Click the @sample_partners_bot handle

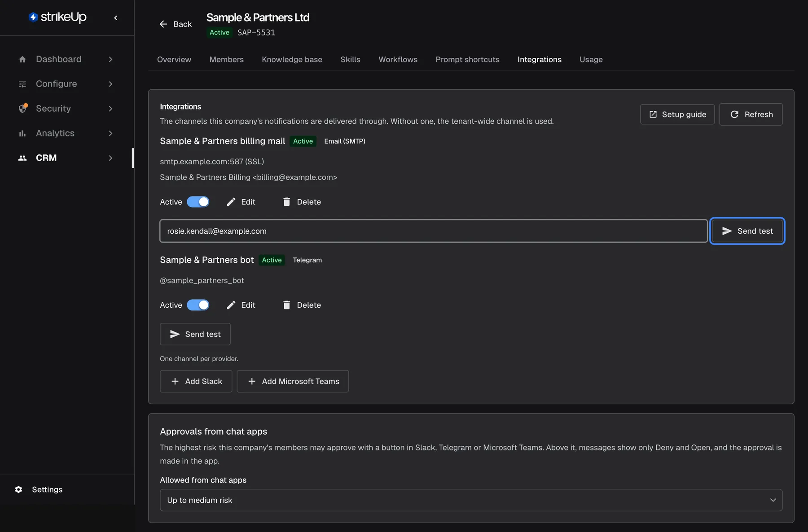[x=202, y=280]
